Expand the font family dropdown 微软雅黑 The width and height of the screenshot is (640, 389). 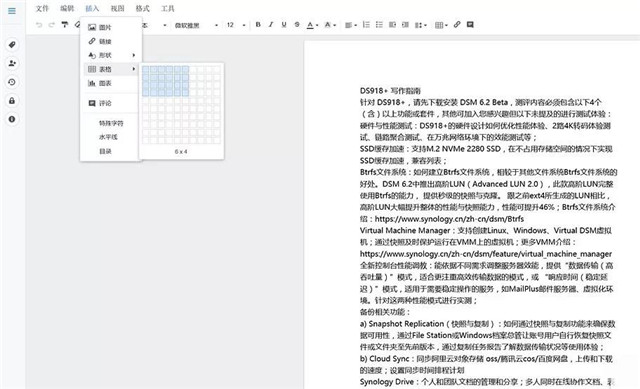click(x=196, y=25)
